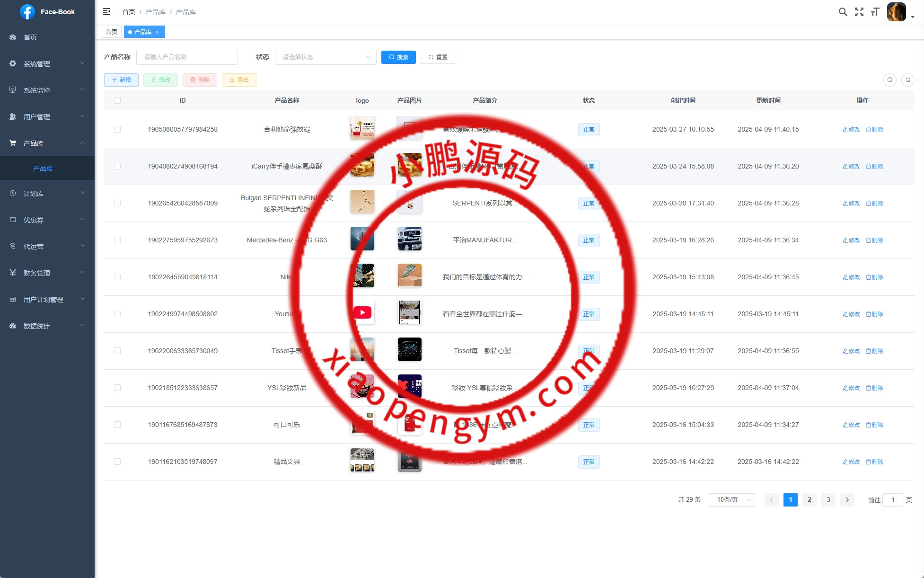924x578 pixels.
Task: Click the refresh table icon
Action: (907, 80)
